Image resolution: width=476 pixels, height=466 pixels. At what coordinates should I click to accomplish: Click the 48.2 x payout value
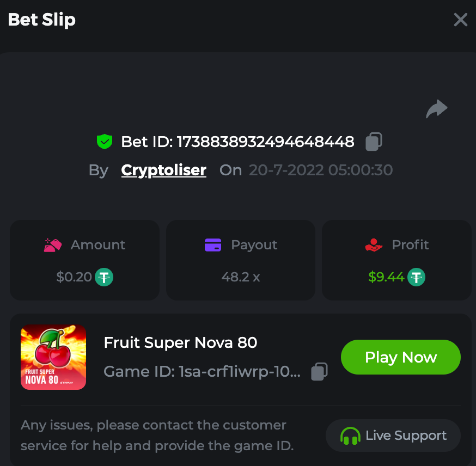(x=240, y=277)
